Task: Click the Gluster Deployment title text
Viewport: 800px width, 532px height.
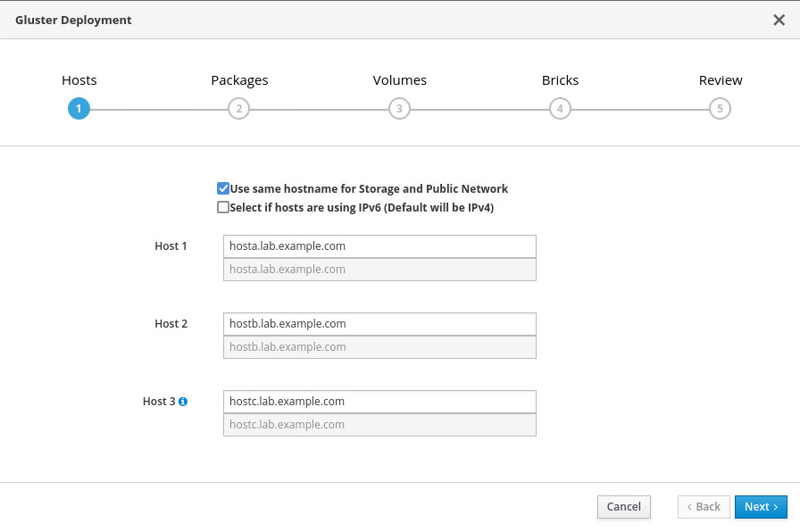Action: [73, 20]
